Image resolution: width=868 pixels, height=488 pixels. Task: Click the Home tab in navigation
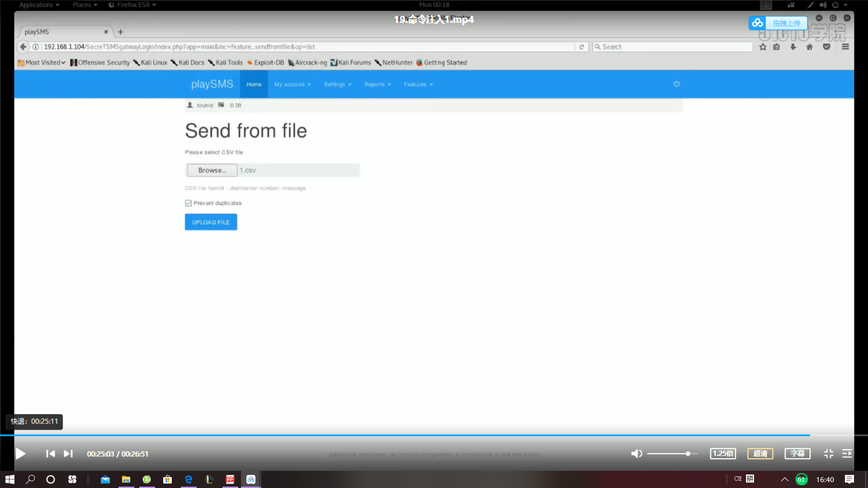[x=253, y=84]
